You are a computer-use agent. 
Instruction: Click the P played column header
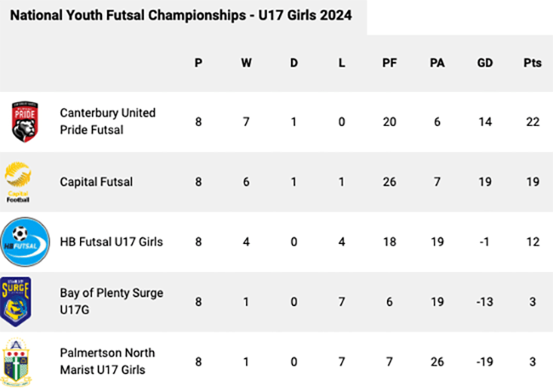[198, 63]
